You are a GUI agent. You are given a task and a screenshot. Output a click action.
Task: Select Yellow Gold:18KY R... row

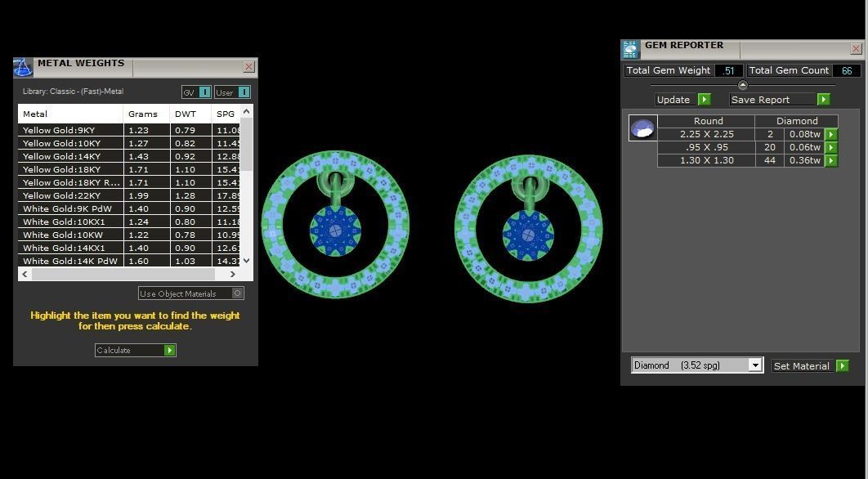click(x=130, y=182)
